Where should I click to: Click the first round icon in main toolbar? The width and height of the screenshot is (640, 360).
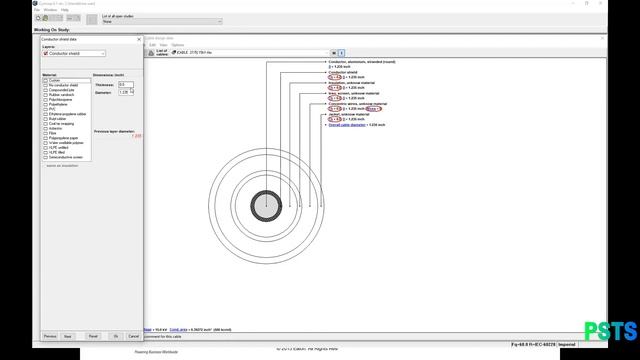(x=38, y=18)
